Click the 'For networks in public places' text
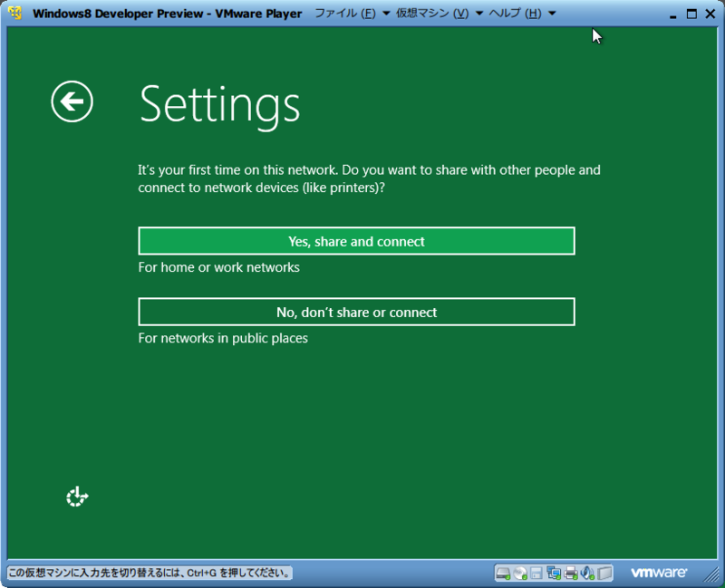725x588 pixels. (x=223, y=338)
